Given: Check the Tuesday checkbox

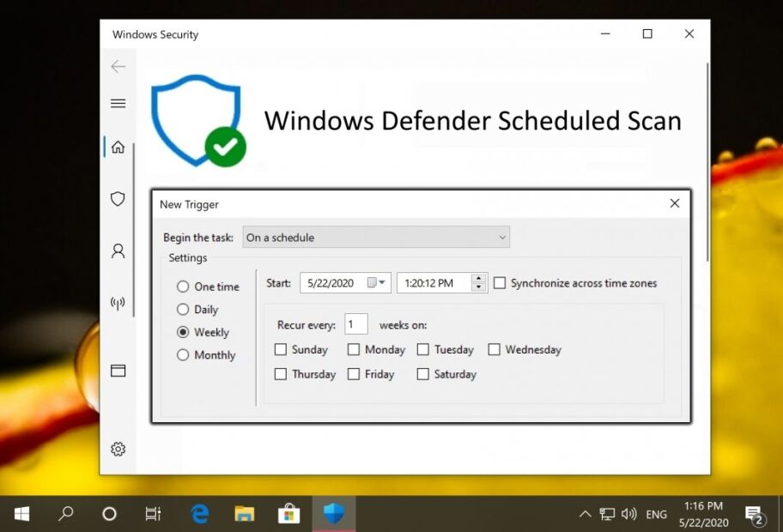Looking at the screenshot, I should click(x=423, y=349).
